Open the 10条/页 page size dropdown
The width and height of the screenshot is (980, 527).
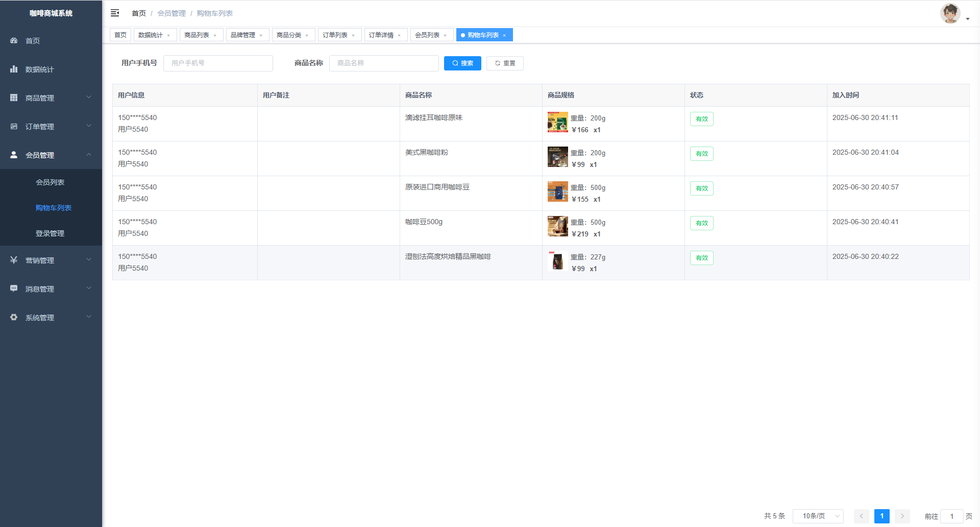(x=818, y=516)
